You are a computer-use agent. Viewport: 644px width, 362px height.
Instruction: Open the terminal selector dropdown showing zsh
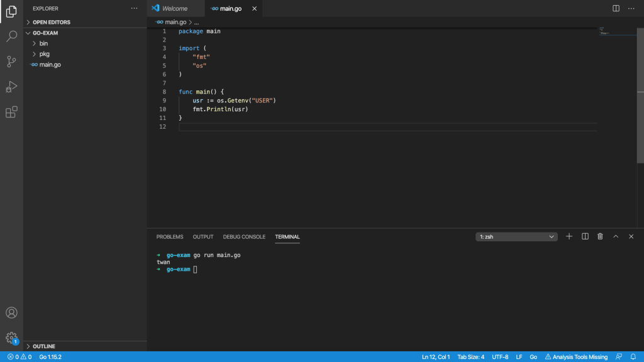click(516, 237)
